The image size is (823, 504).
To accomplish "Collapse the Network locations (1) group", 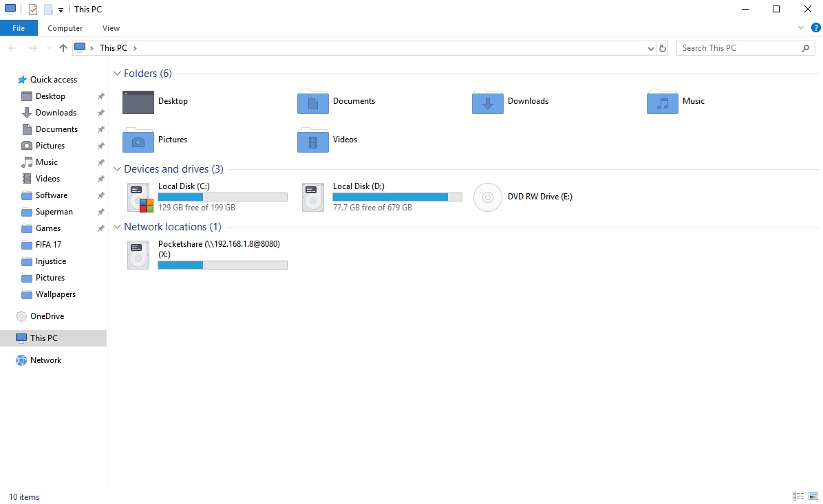I will tap(117, 227).
